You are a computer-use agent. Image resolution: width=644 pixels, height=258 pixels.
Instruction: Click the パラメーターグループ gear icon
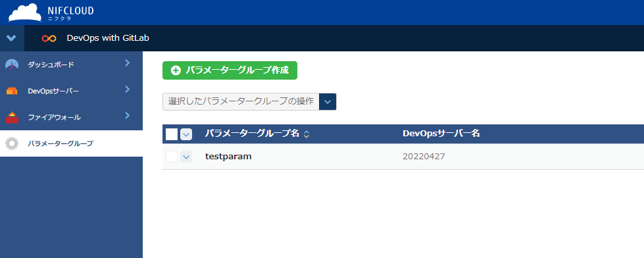(12, 143)
